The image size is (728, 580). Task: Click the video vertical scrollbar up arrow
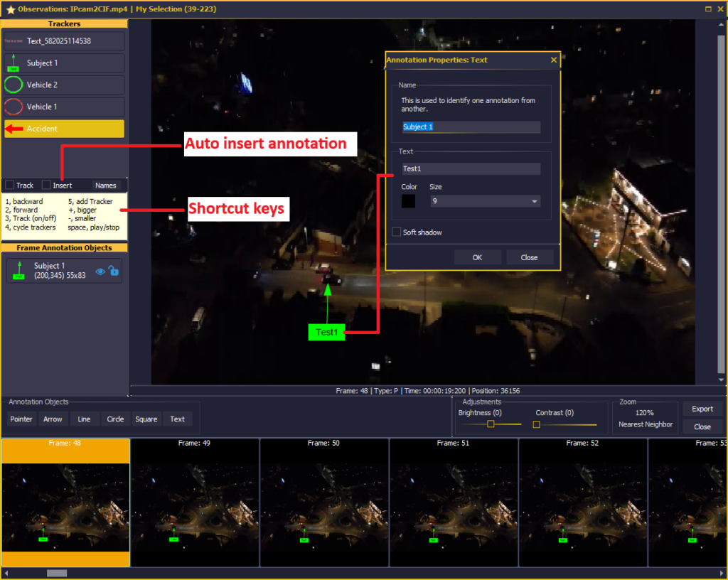click(x=721, y=25)
